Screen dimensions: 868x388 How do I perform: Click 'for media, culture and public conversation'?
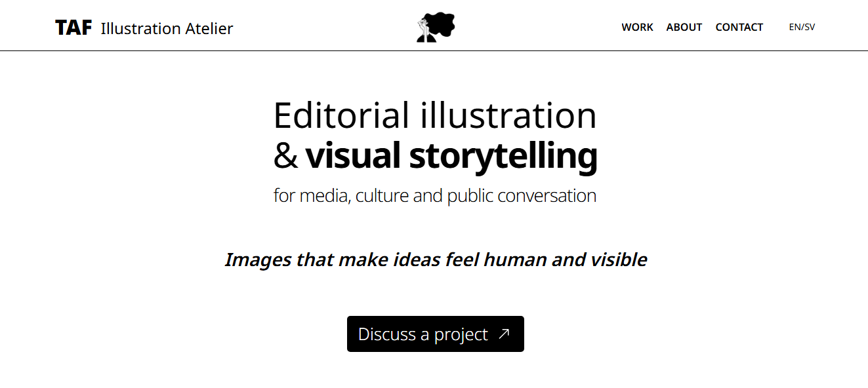coord(435,195)
